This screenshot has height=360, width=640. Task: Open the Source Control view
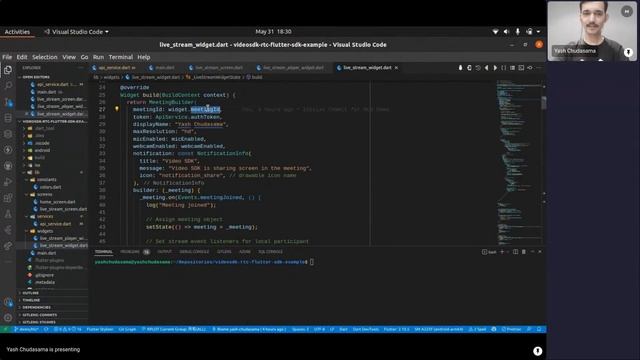[8, 102]
